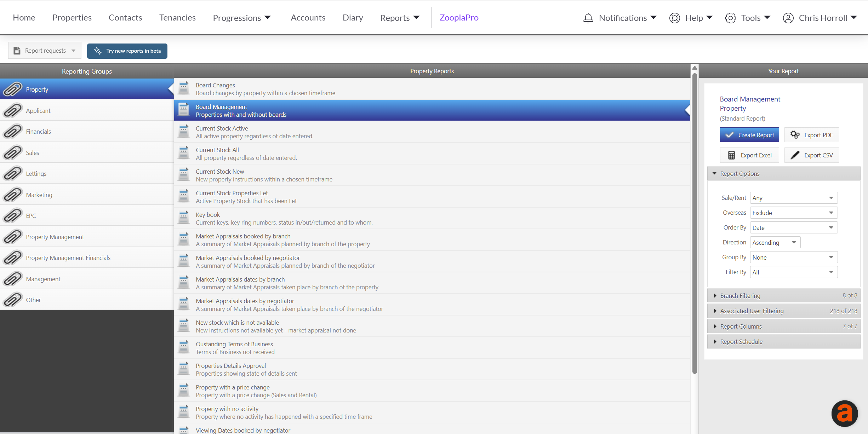
Task: Go to Home
Action: click(x=24, y=18)
